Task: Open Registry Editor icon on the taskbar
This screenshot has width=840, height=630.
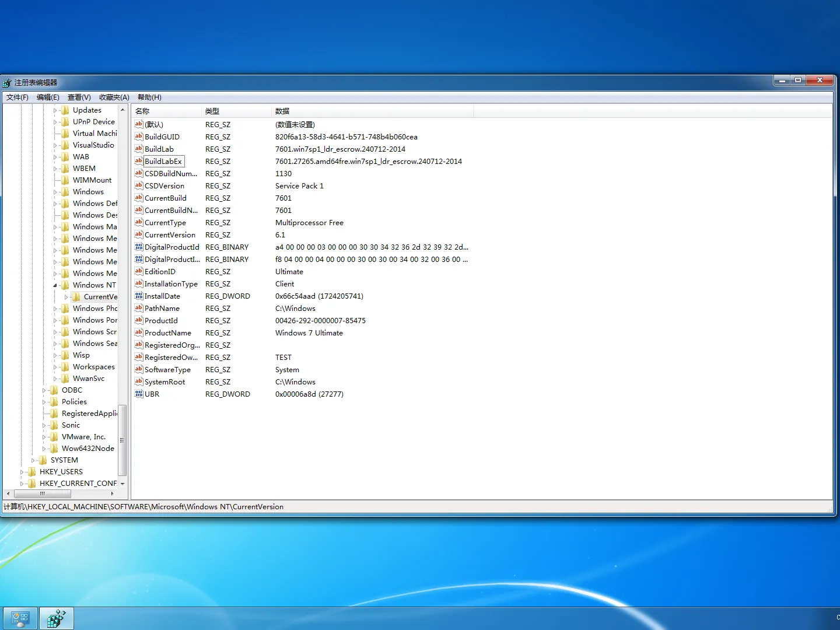Action: [x=57, y=618]
